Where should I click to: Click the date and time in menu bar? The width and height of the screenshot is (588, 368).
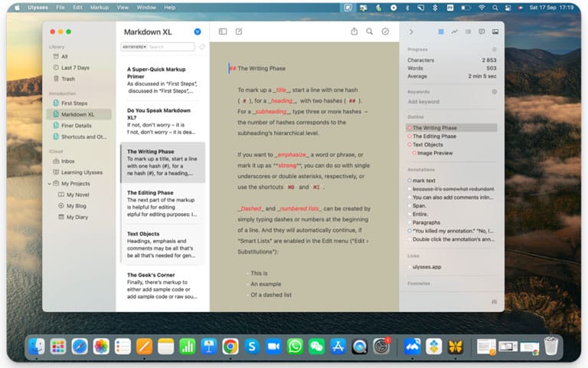(551, 8)
